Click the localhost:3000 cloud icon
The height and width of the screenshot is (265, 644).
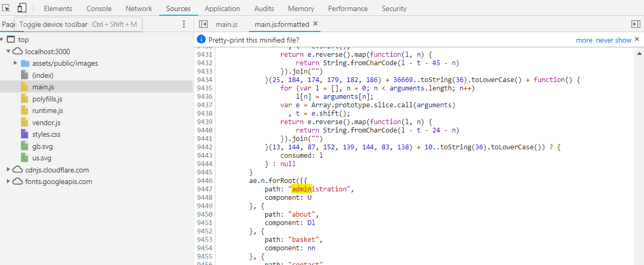coord(18,52)
